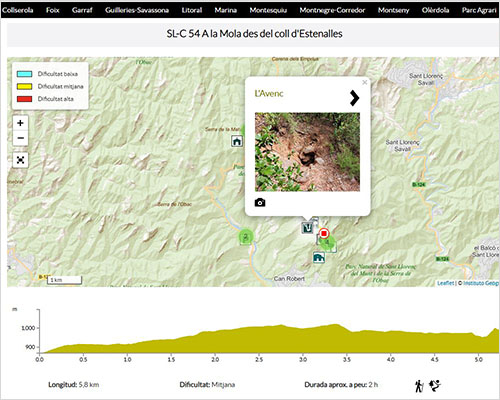Screen dimensions: 500x400
Task: Click the 1 km scale bar
Action: pos(64,280)
